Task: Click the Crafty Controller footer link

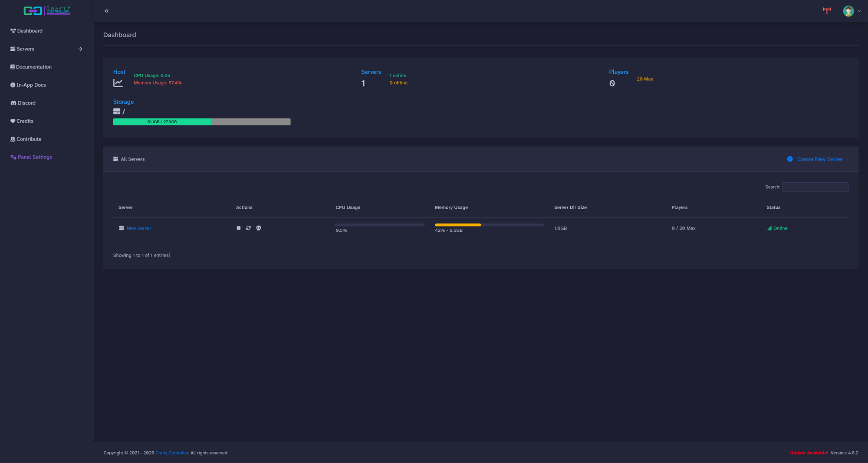Action: (x=172, y=453)
